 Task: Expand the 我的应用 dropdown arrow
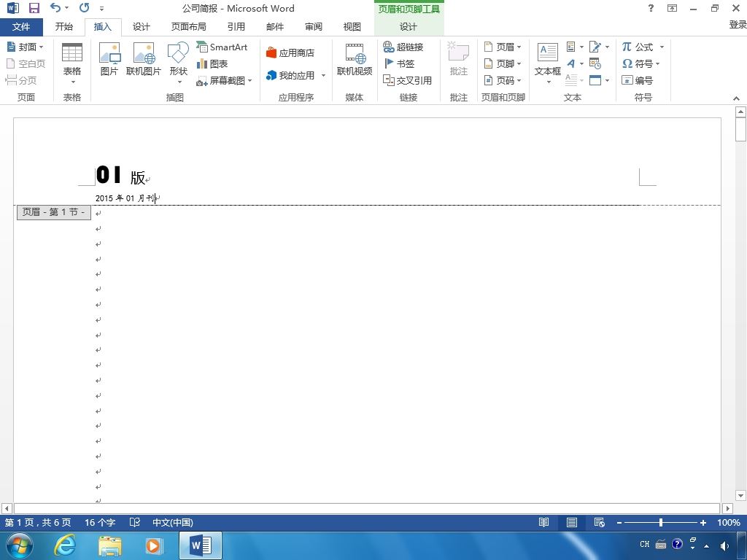click(x=323, y=75)
